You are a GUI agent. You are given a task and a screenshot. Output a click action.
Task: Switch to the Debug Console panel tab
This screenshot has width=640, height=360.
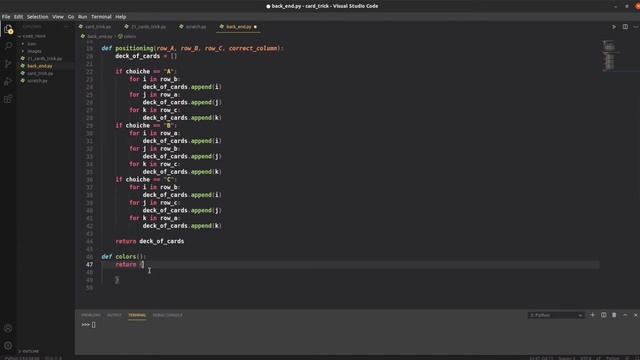click(167, 315)
